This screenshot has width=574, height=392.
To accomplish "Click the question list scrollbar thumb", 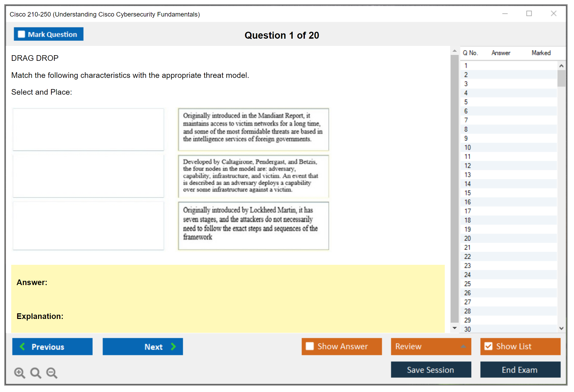I will coord(561,78).
